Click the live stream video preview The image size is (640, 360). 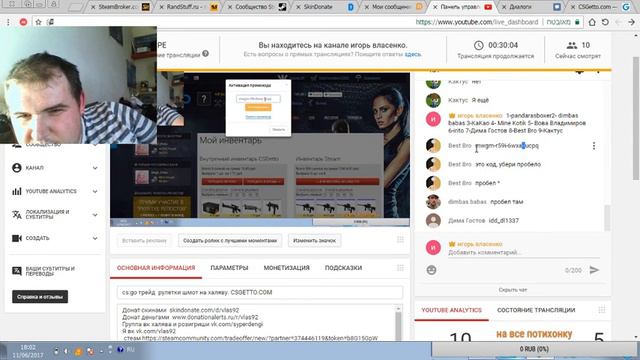pyautogui.click(x=260, y=149)
